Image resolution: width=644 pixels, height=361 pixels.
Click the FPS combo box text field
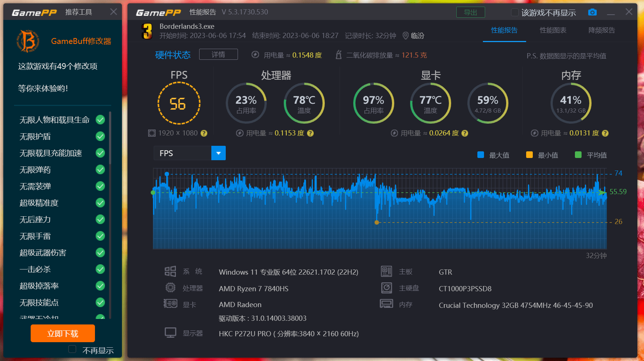pyautogui.click(x=183, y=153)
